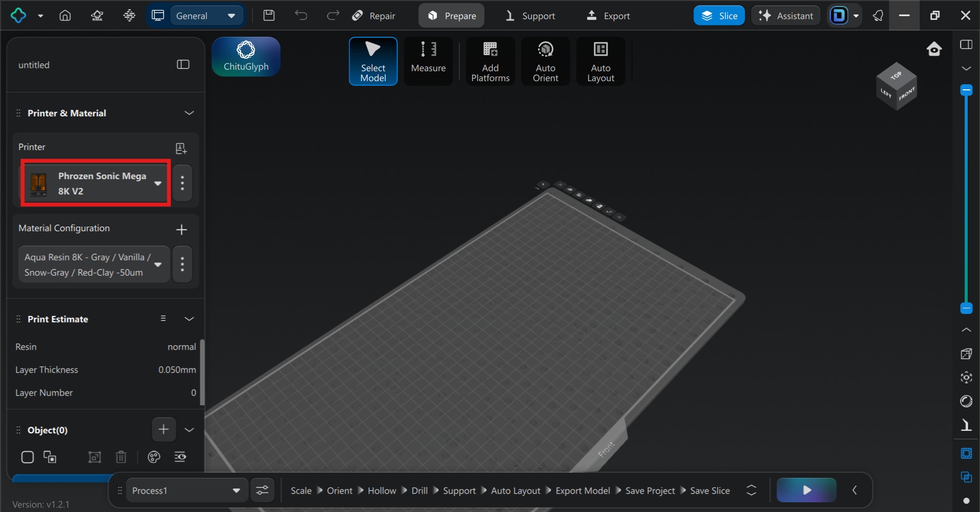
Task: Click the invert selection icon
Action: tap(50, 457)
